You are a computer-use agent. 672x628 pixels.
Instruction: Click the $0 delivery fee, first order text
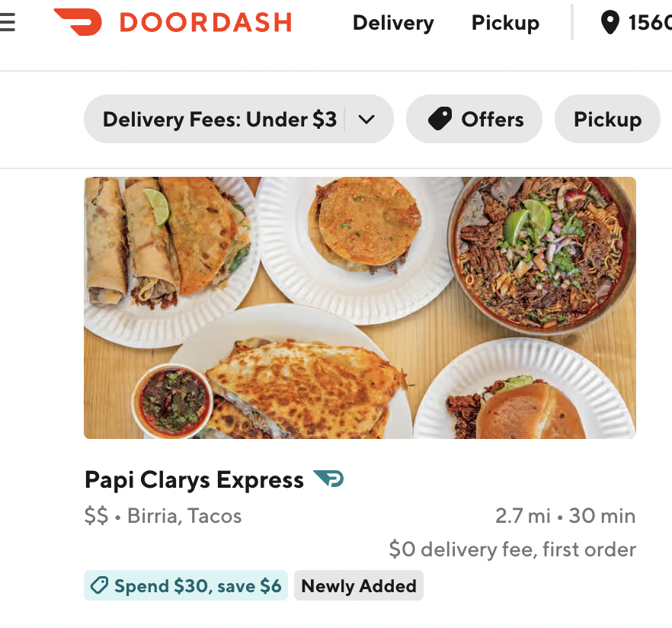point(513,549)
